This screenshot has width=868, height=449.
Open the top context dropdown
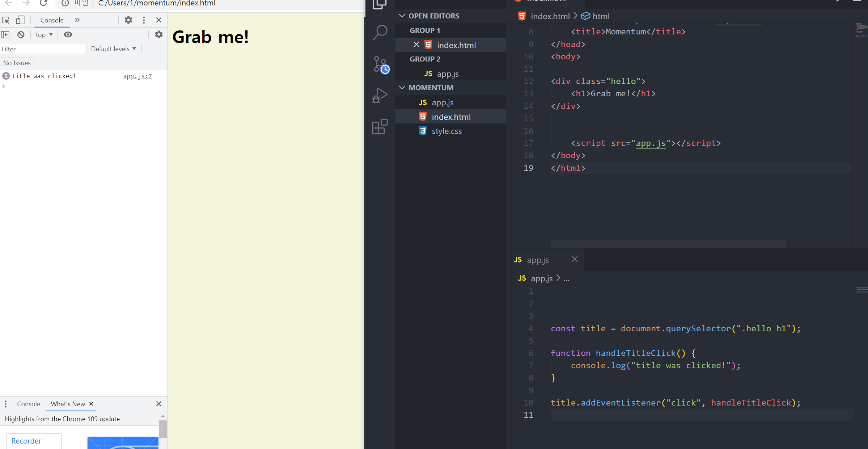click(44, 34)
